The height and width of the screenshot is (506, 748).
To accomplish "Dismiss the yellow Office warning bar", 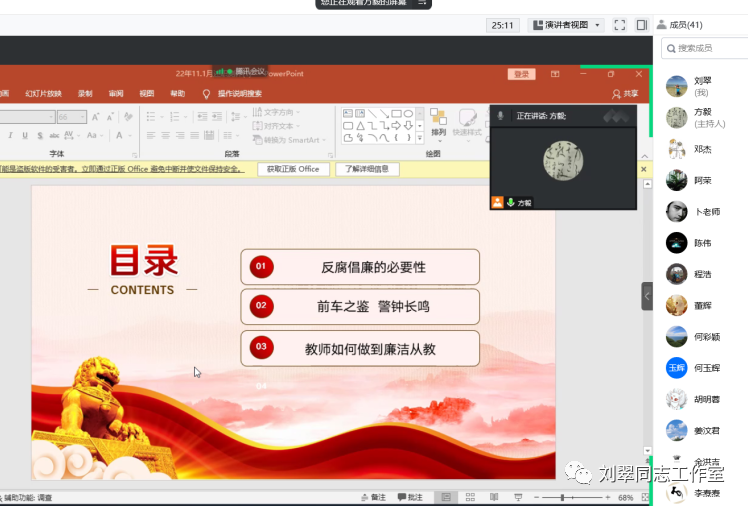I will [x=644, y=169].
